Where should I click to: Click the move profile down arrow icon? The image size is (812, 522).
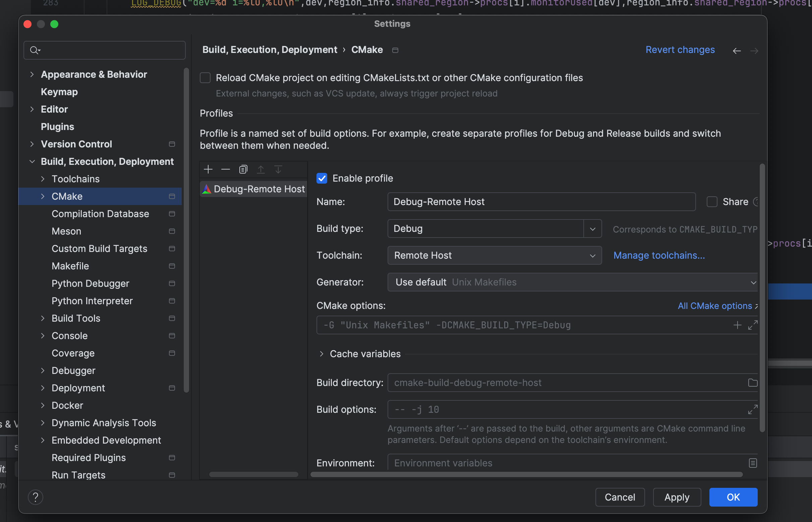[278, 169]
